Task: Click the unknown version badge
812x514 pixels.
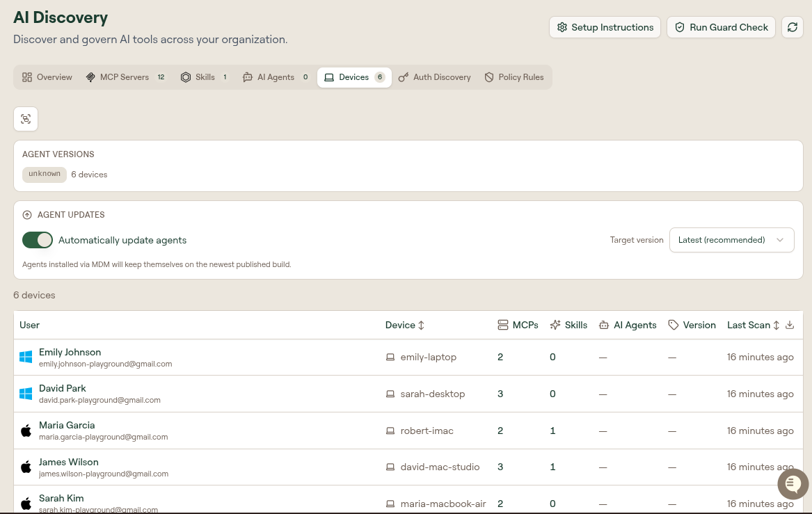Action: click(x=45, y=174)
